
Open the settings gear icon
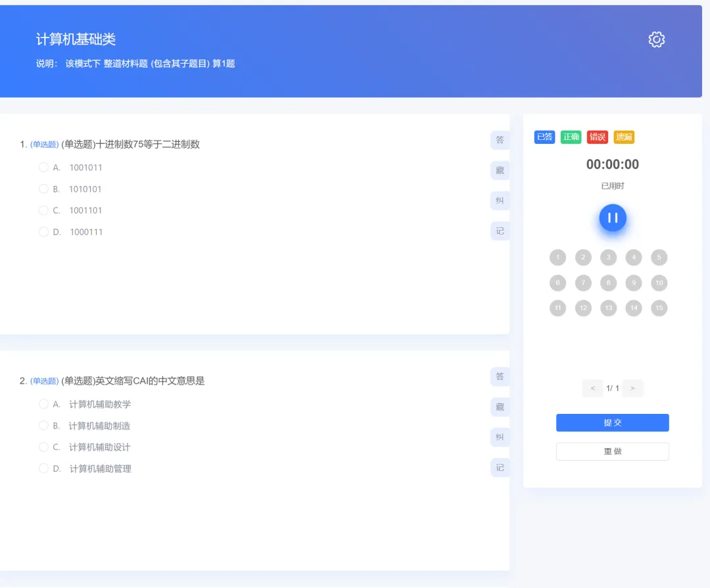656,39
